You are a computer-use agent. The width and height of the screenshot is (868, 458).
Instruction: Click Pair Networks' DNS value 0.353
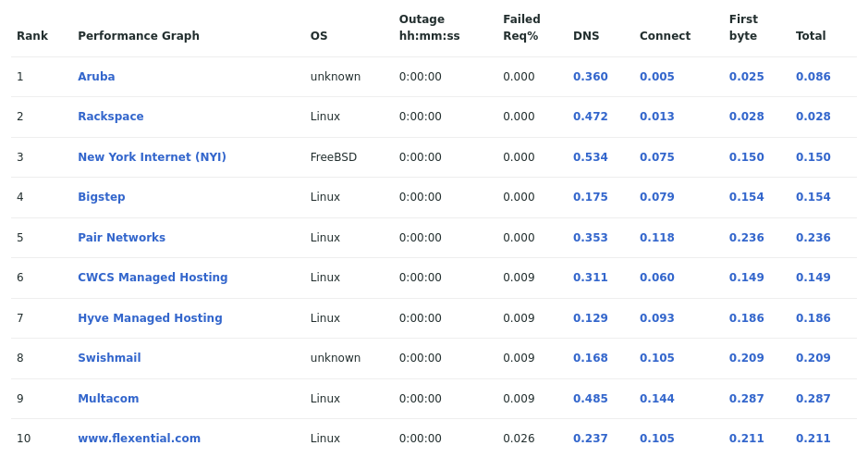[x=590, y=238]
